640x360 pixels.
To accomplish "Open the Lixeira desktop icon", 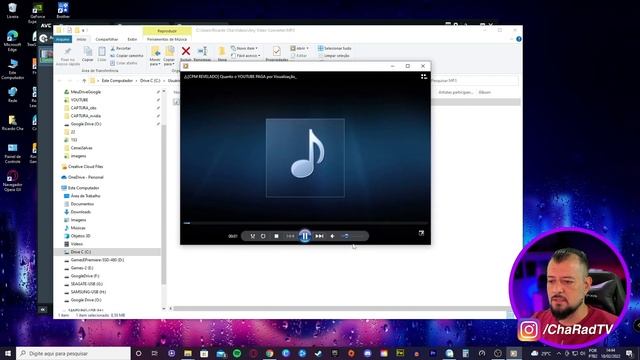I will click(12, 11).
